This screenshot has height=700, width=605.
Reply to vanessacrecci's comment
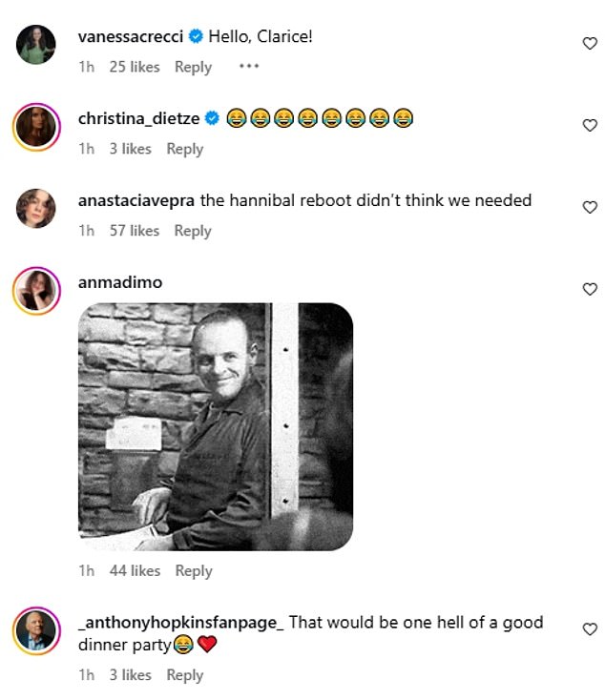[193, 67]
